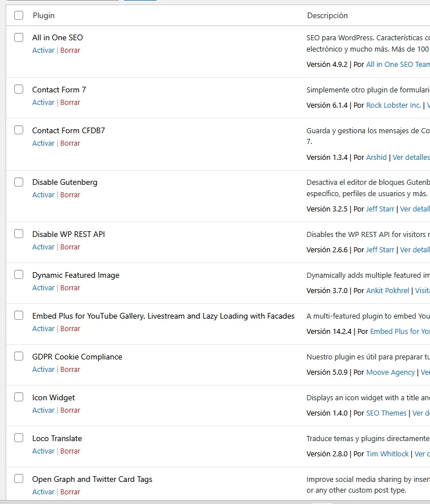This screenshot has width=430, height=504.
Task: Click the All in One SEO plugin name
Action: 57,37
